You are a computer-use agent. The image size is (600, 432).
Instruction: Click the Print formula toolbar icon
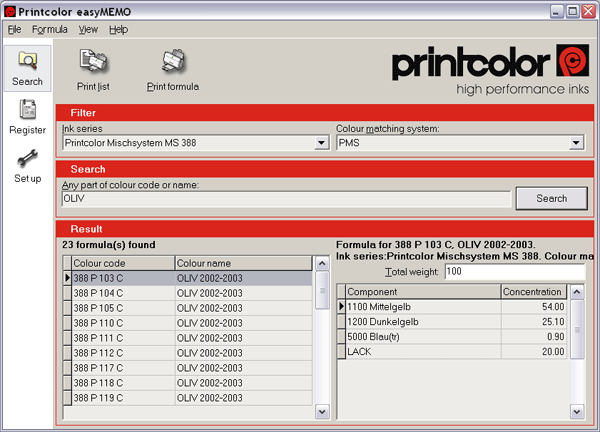tap(172, 68)
